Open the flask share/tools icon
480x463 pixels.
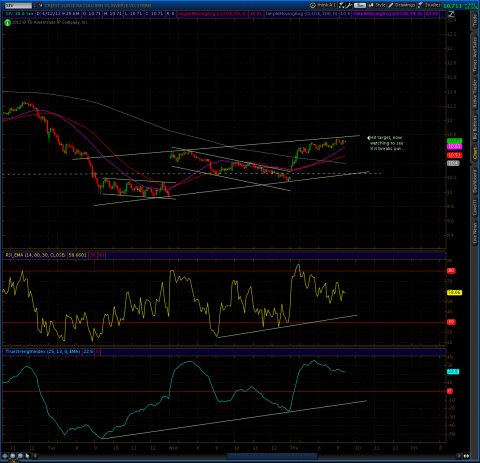pos(342,5)
